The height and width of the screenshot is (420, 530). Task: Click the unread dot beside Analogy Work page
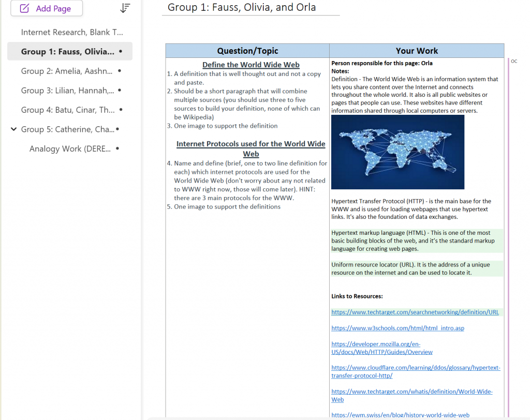117,148
